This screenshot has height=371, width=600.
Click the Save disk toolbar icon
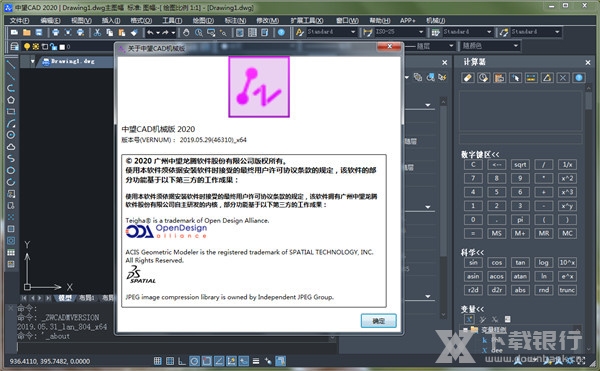(39, 33)
